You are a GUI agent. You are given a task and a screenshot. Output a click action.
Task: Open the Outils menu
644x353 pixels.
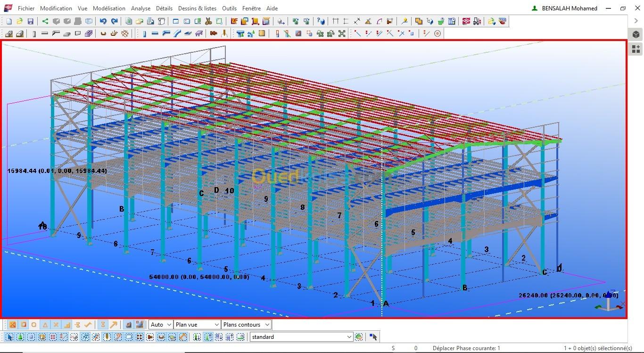pyautogui.click(x=229, y=8)
